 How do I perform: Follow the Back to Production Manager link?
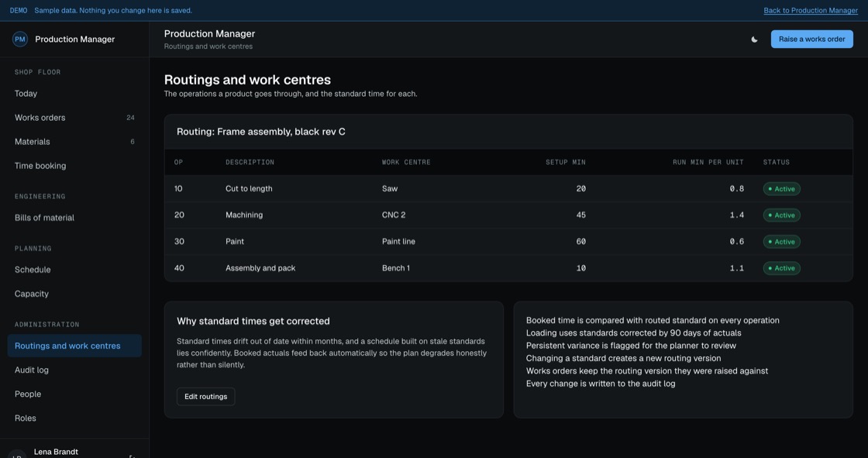click(x=811, y=11)
